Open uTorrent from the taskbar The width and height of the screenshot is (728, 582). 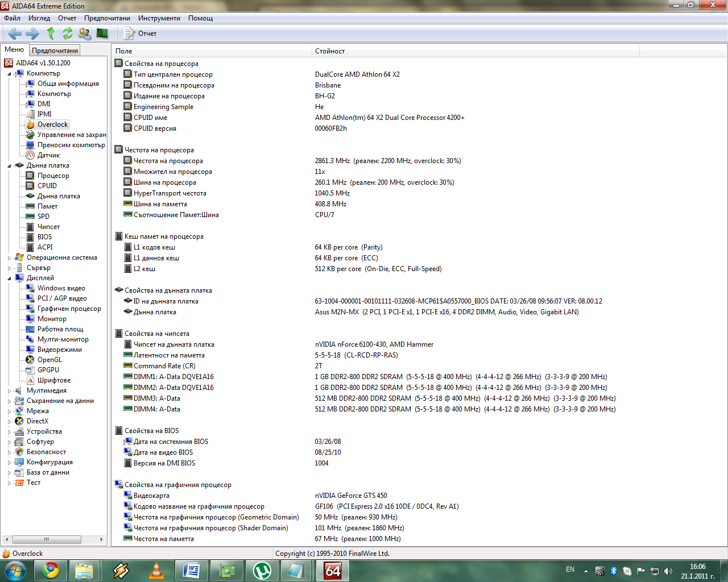[x=262, y=570]
